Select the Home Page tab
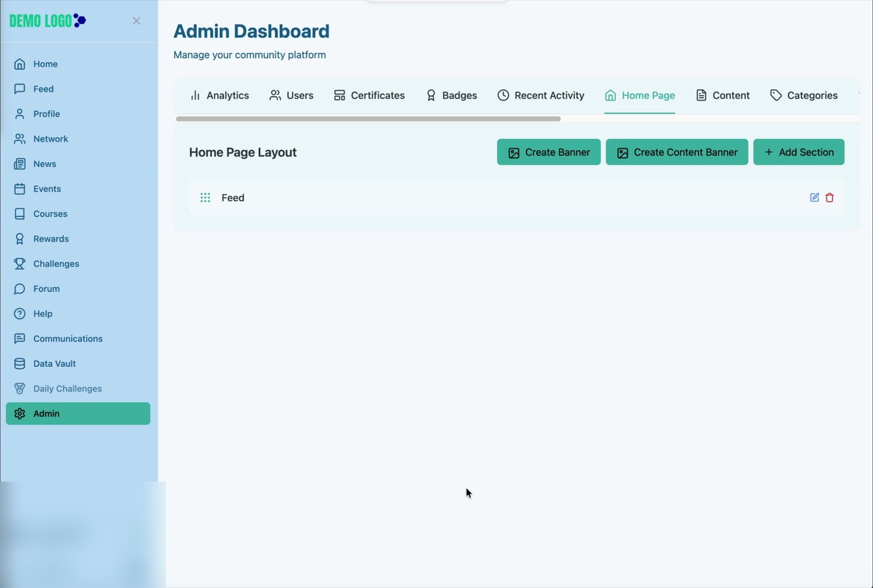The image size is (873, 588). 640,95
